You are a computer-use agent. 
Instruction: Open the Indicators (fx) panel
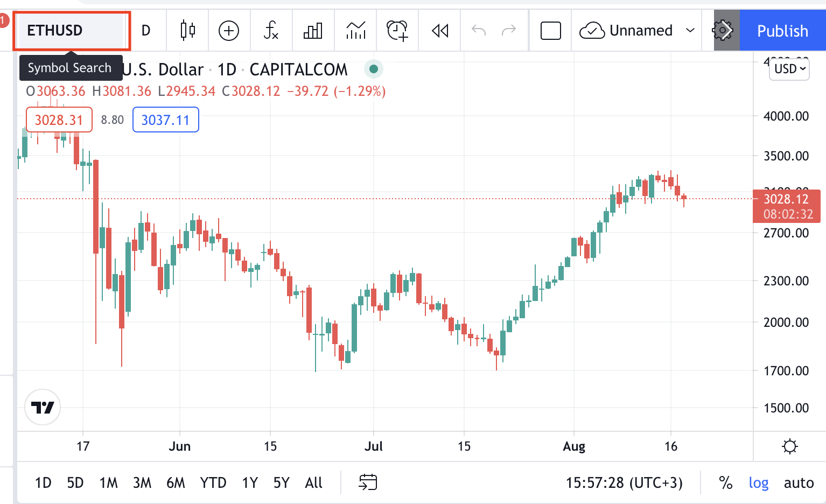[271, 31]
